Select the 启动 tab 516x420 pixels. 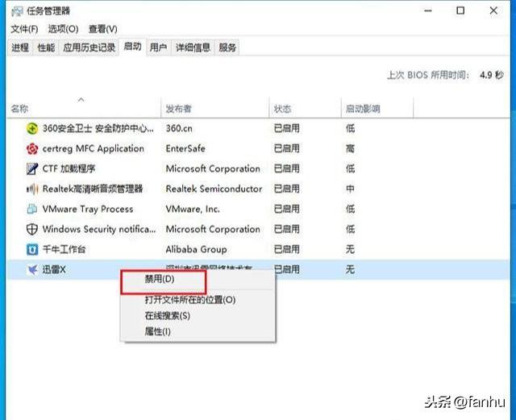tap(132, 47)
